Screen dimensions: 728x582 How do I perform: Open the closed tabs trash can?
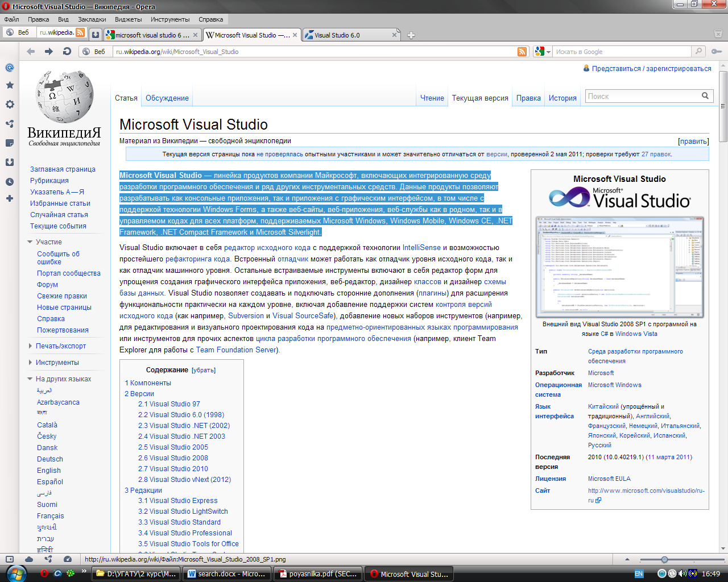click(x=717, y=35)
